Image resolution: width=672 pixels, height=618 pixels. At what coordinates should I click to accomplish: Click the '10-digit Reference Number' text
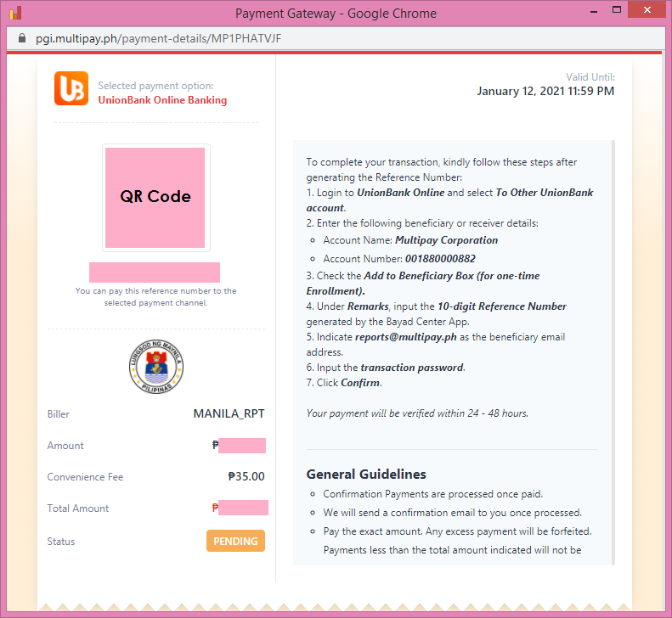point(502,306)
